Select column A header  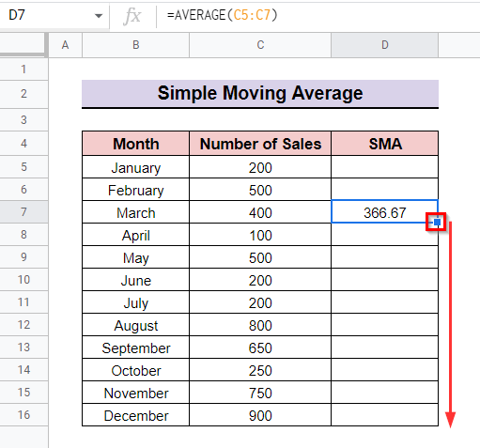65,45
